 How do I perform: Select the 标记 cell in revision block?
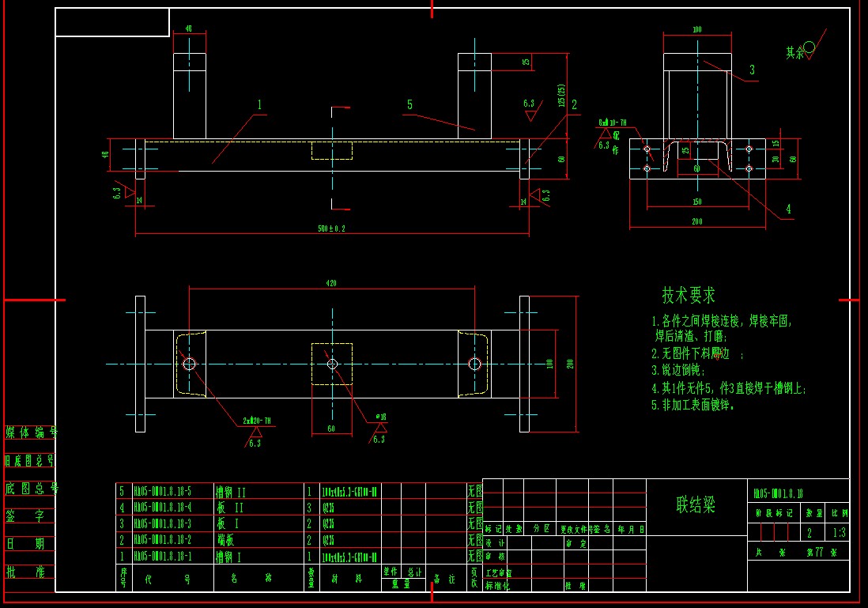(x=493, y=529)
